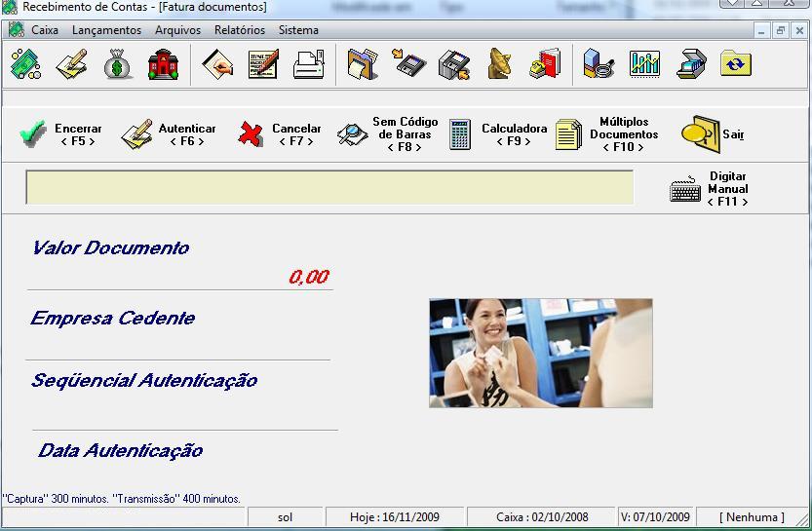Click the book with magnifier toolbar icon

click(x=599, y=63)
